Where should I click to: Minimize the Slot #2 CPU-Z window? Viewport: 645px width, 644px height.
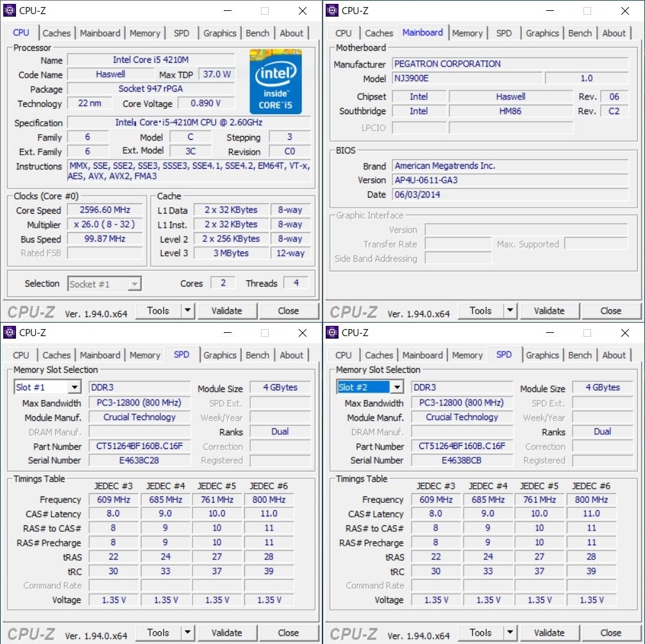550,332
